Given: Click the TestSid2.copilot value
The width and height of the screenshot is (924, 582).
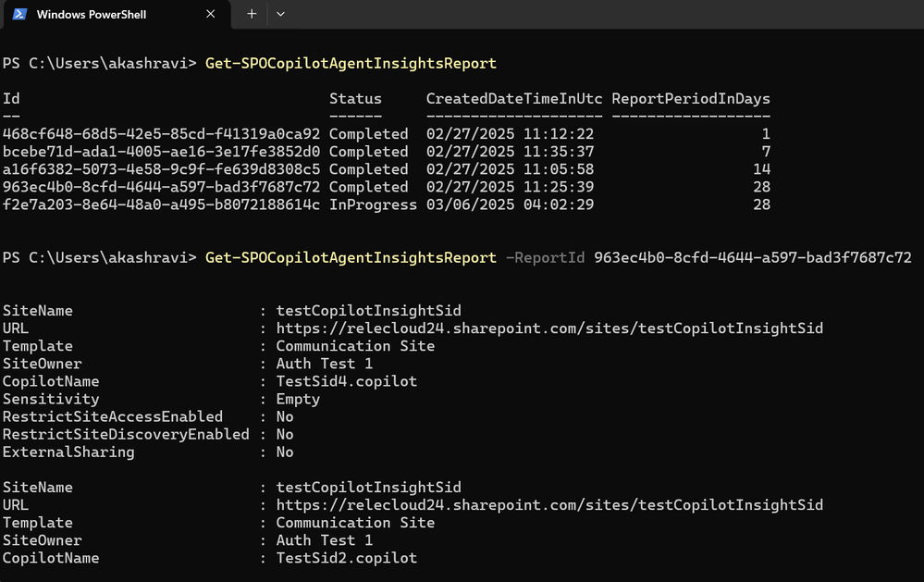Looking at the screenshot, I should tap(347, 558).
